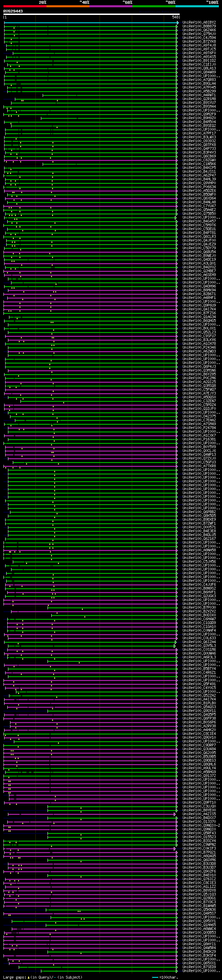Viewport: 222px width, 980px height.
Task: Select UniRef100_A5DZE6 entry
Action: 199,191
